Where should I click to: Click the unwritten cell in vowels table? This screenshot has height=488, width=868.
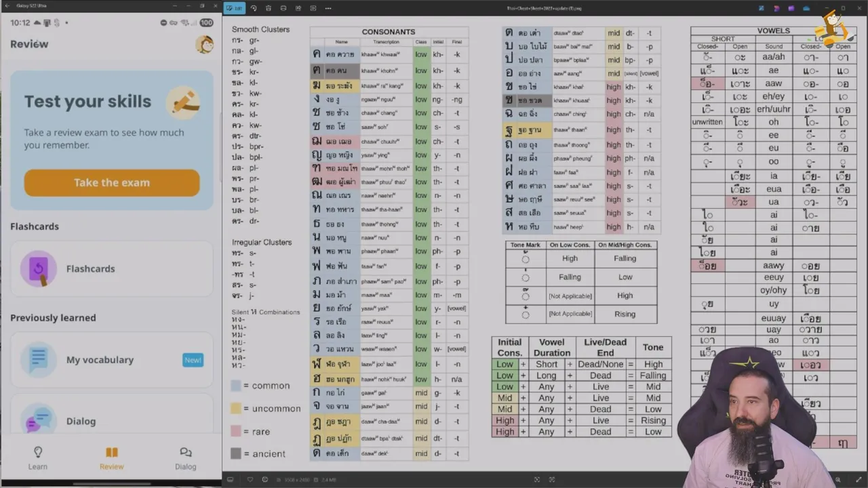(707, 122)
